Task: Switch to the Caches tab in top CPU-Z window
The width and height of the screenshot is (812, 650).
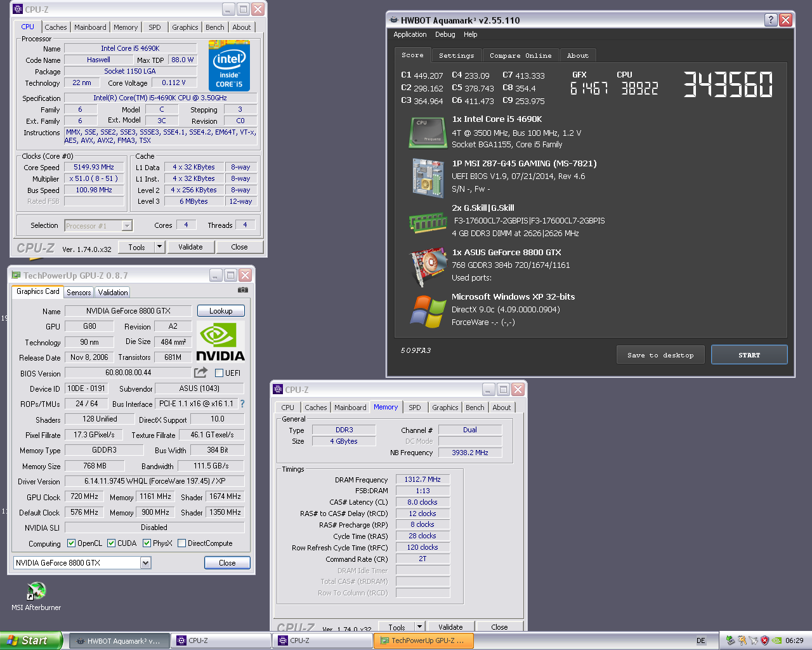Action: [x=56, y=27]
